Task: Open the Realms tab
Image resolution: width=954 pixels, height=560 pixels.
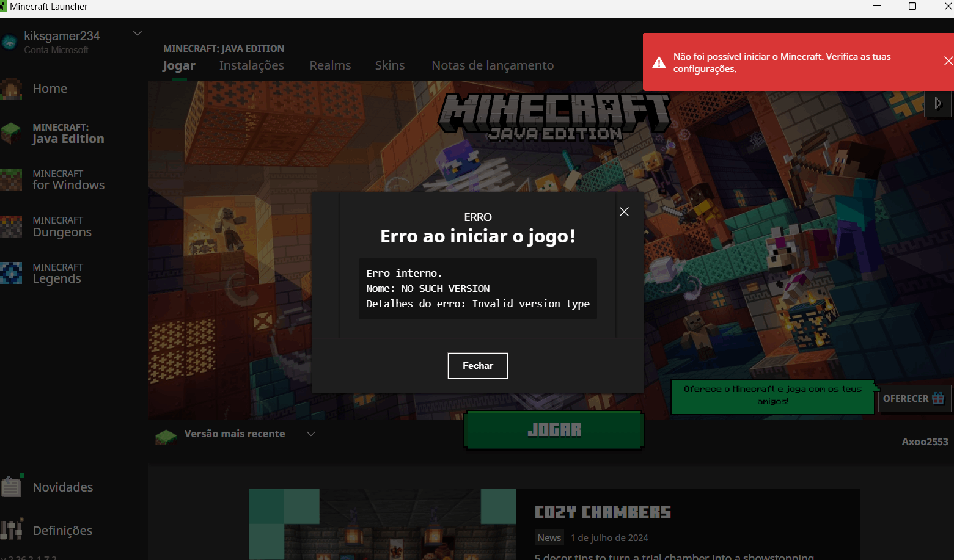Action: (330, 65)
